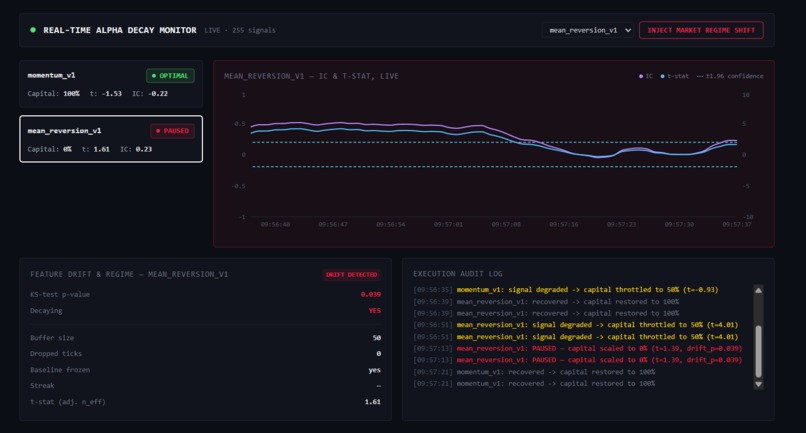Screen dimensions: 806x433
Task: Click the green OPTIMAL status badge
Action: pyautogui.click(x=170, y=76)
